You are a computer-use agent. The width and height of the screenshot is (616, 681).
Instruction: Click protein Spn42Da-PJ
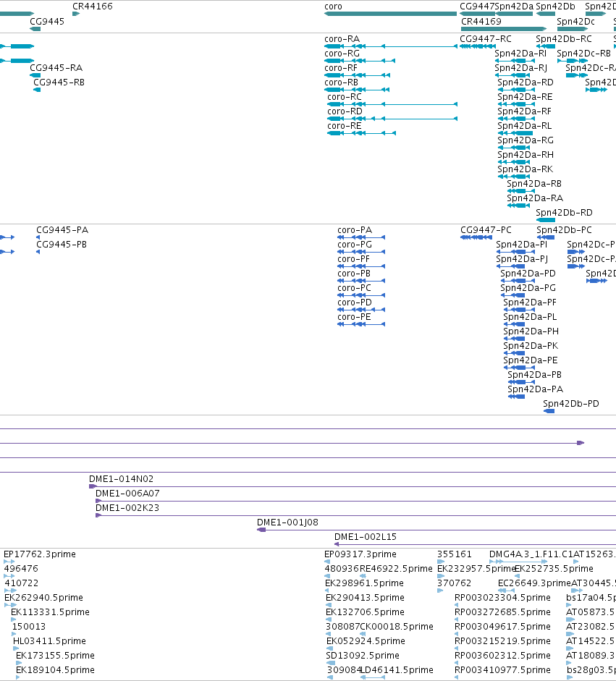tap(522, 259)
